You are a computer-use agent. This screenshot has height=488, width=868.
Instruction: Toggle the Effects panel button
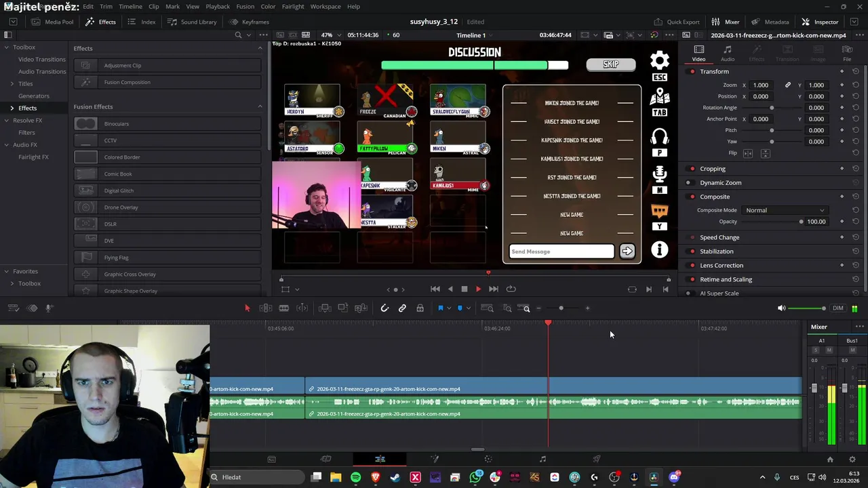(x=100, y=22)
